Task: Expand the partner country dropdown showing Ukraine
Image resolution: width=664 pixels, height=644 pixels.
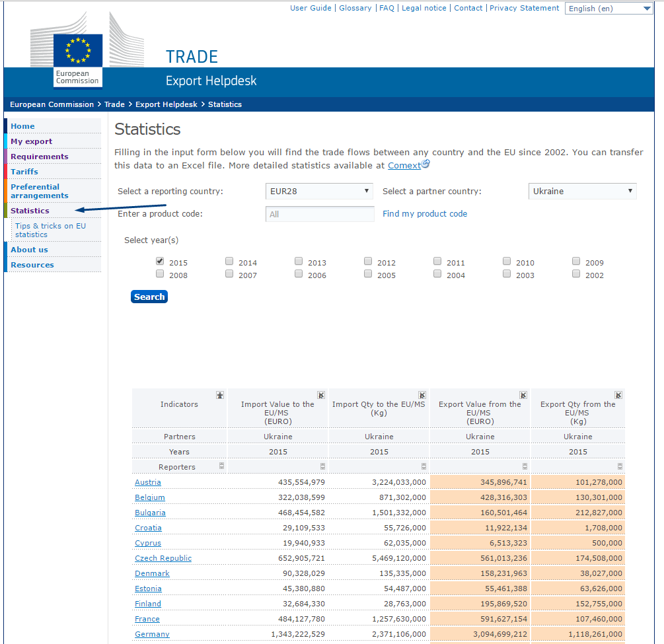Action: tap(583, 192)
